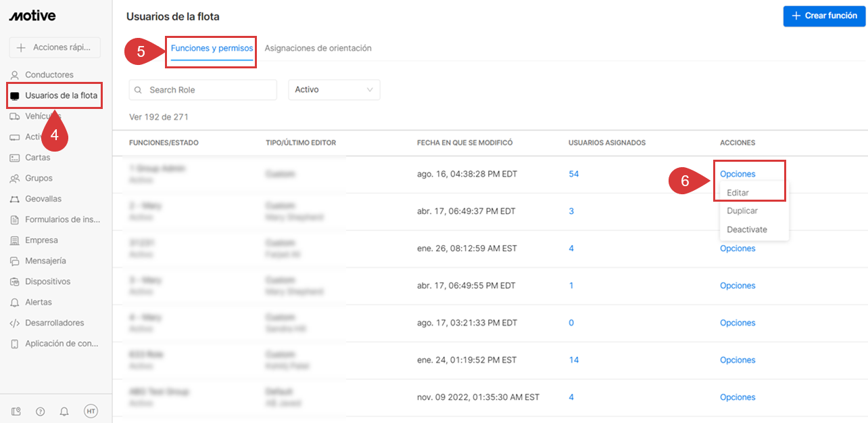This screenshot has width=868, height=423.
Task: Open the map location icon in footer
Action: coord(16,411)
